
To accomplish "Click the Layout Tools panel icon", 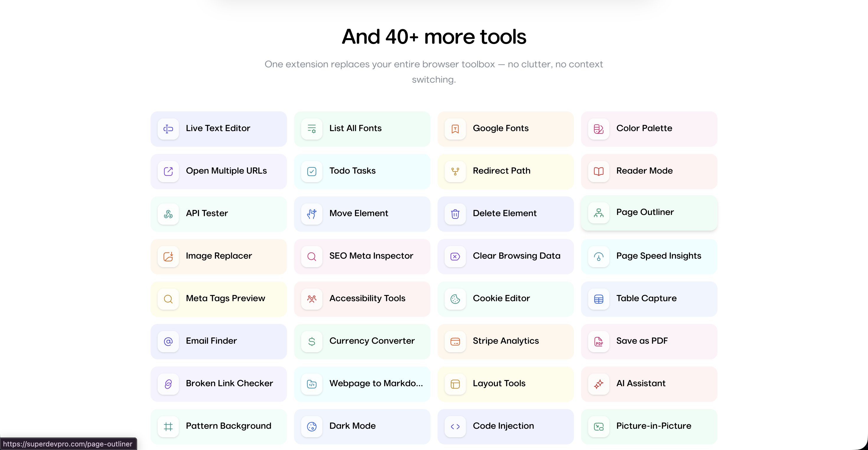I will point(455,384).
